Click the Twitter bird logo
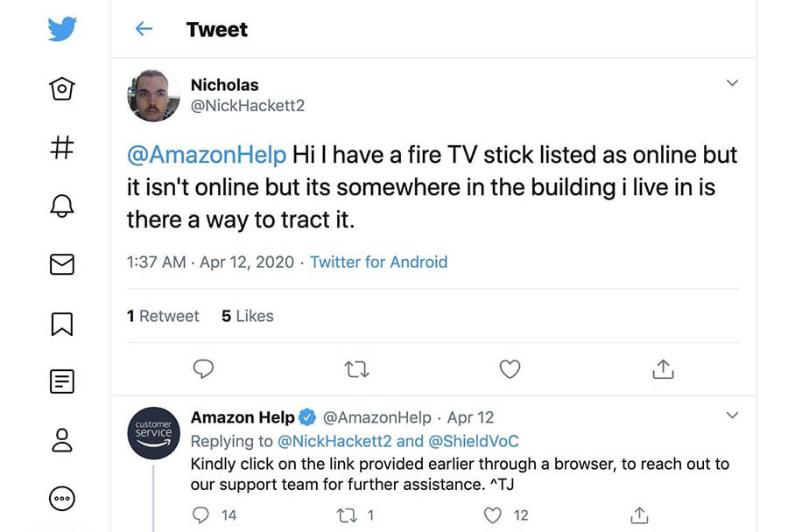Screen dimensions: 788x532 61,30
